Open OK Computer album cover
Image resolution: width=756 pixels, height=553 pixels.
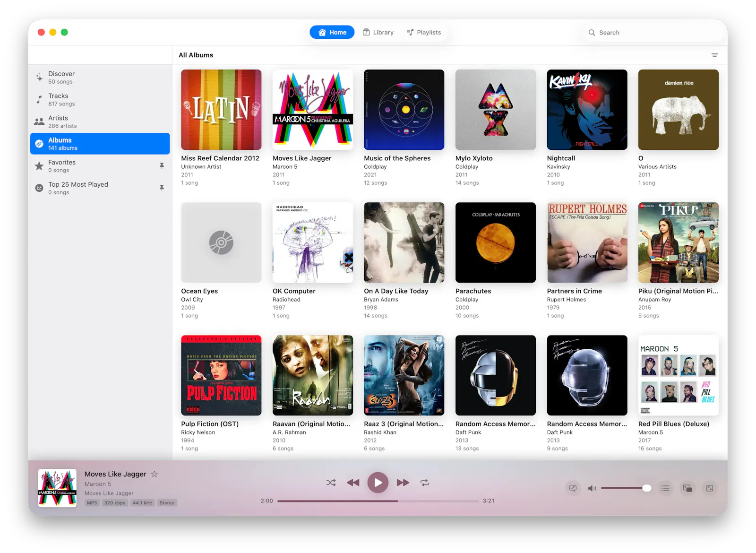(x=313, y=242)
